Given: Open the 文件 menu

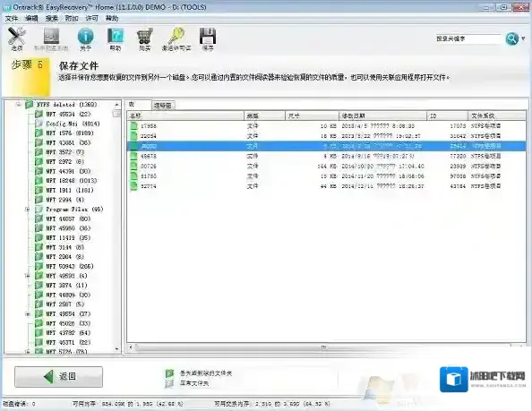Looking at the screenshot, I should click(12, 18).
